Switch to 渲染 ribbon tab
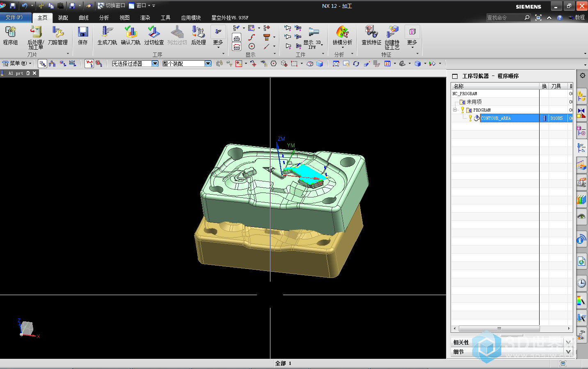The image size is (588, 369). coord(145,18)
